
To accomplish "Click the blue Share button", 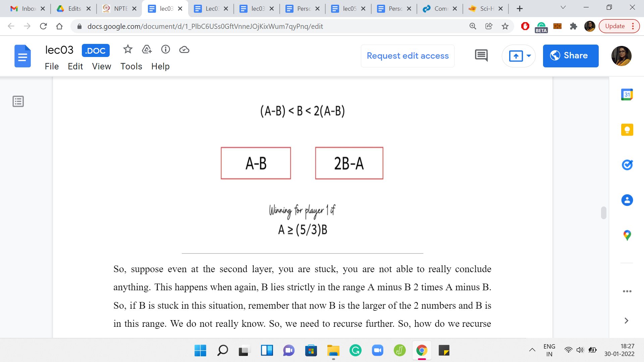I will pyautogui.click(x=570, y=56).
